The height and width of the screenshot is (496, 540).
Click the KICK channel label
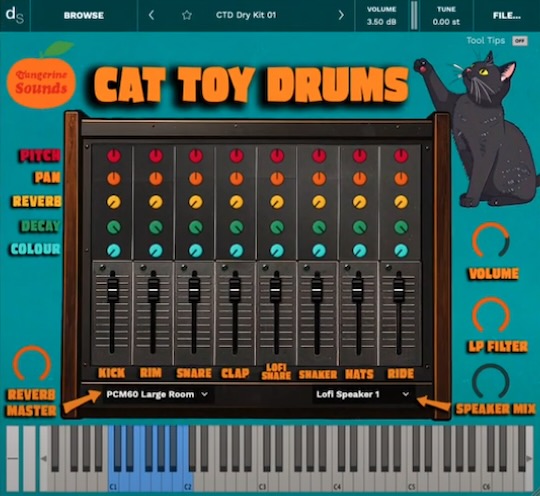(x=112, y=373)
